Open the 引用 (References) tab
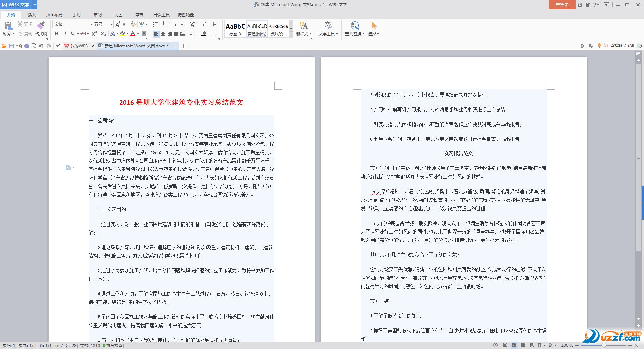This screenshot has width=644, height=349. pyautogui.click(x=77, y=15)
